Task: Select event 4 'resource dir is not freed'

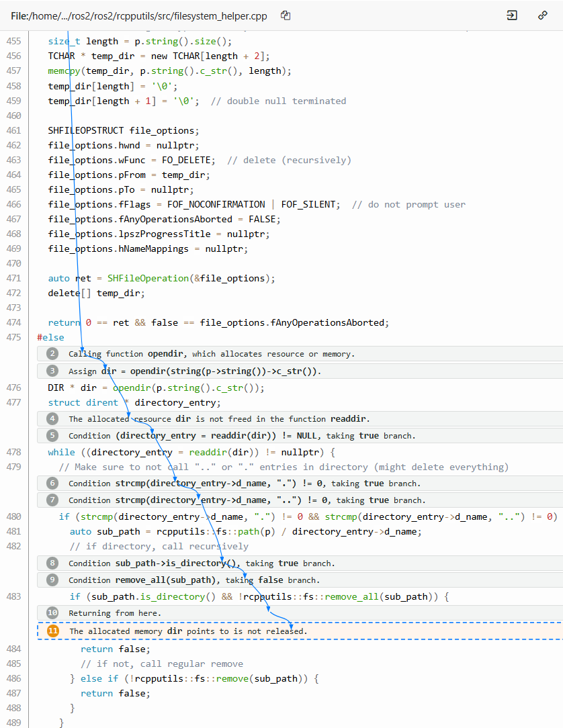Action: [300, 419]
